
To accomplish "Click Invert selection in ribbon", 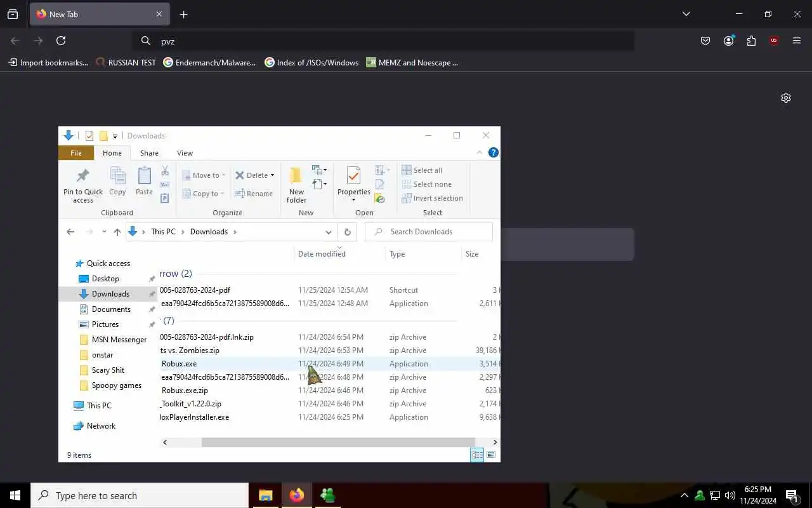I will 432,198.
